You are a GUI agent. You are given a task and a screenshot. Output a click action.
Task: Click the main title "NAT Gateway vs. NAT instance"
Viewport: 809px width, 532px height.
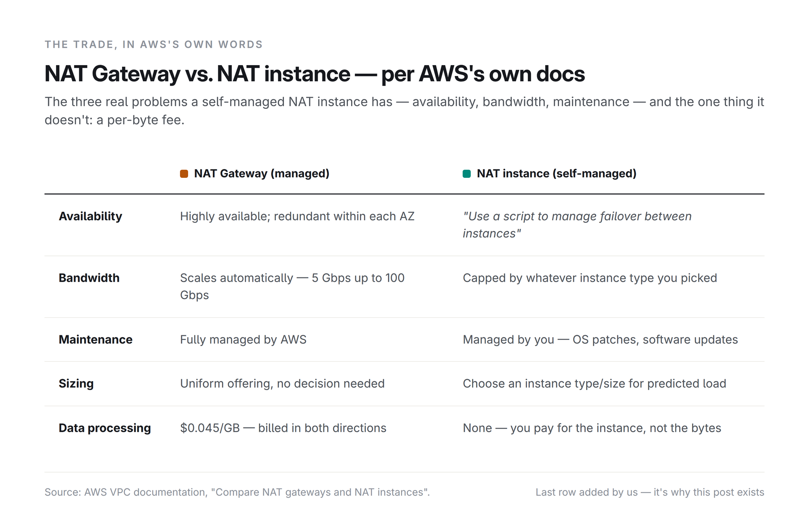tap(315, 74)
